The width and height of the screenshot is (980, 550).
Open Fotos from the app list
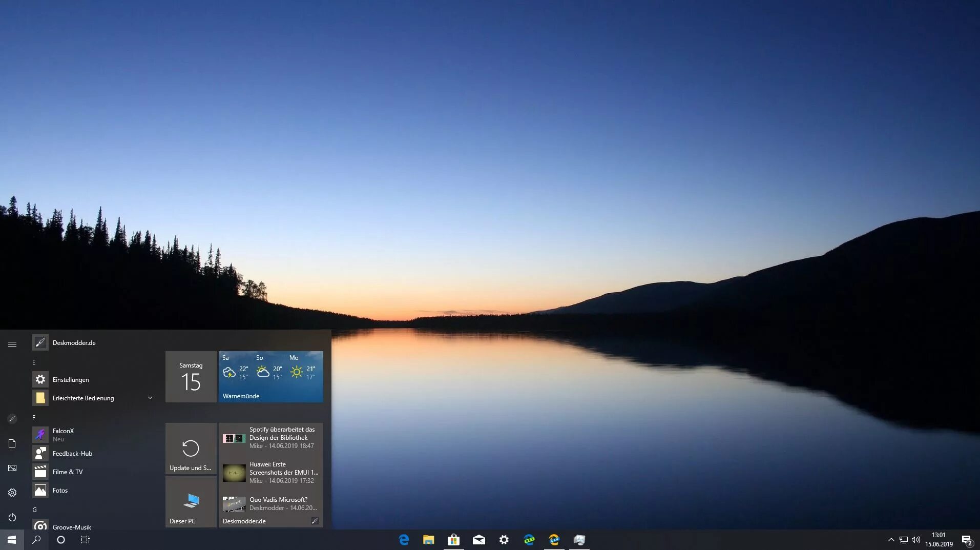click(x=94, y=491)
